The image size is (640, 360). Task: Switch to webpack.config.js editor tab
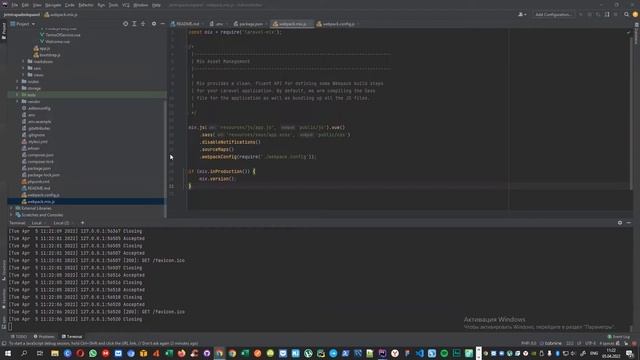[x=336, y=24]
